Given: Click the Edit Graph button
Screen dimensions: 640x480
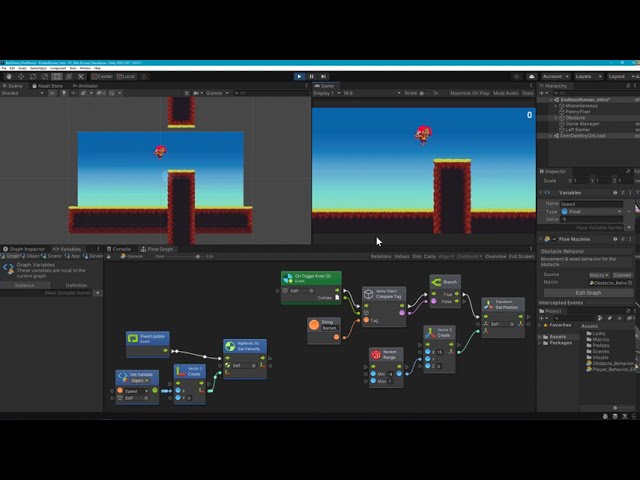Looking at the screenshot, I should coord(588,293).
